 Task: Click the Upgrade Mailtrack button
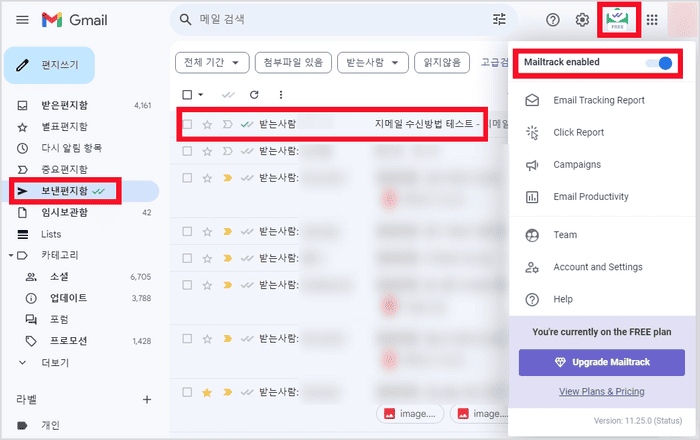(601, 362)
